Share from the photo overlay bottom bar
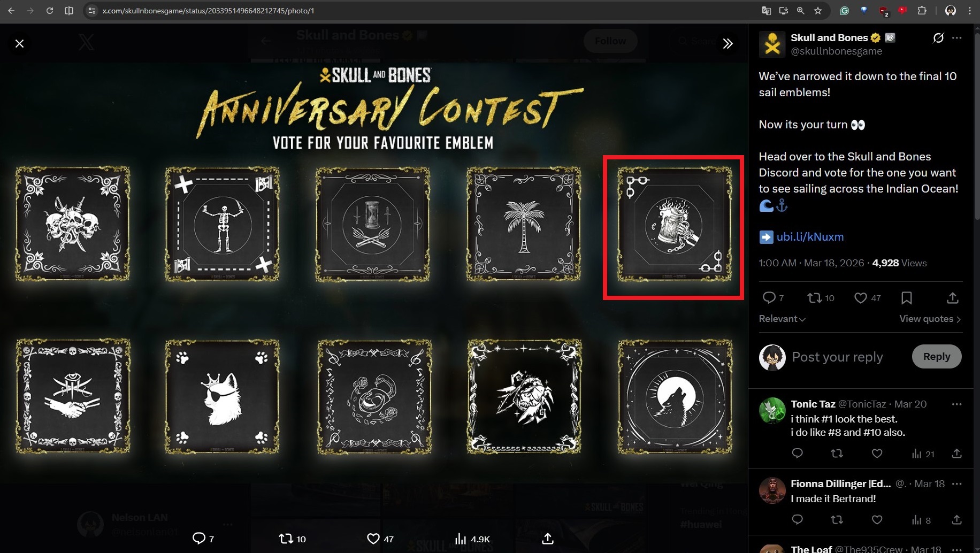The width and height of the screenshot is (980, 553). 547,539
